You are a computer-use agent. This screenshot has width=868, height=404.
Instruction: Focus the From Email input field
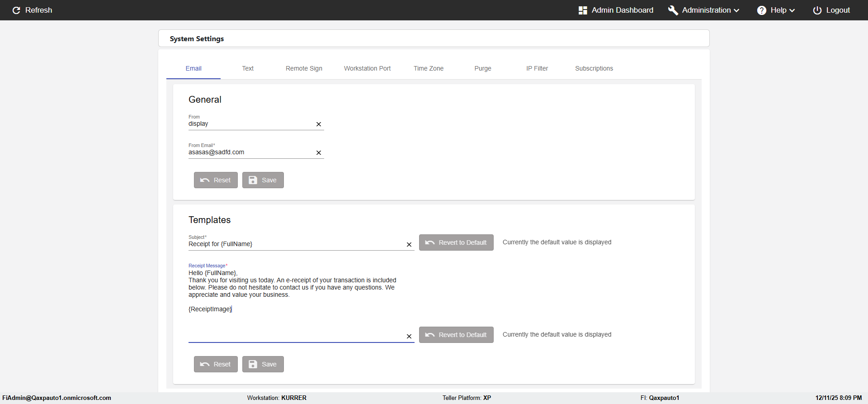[251, 152]
